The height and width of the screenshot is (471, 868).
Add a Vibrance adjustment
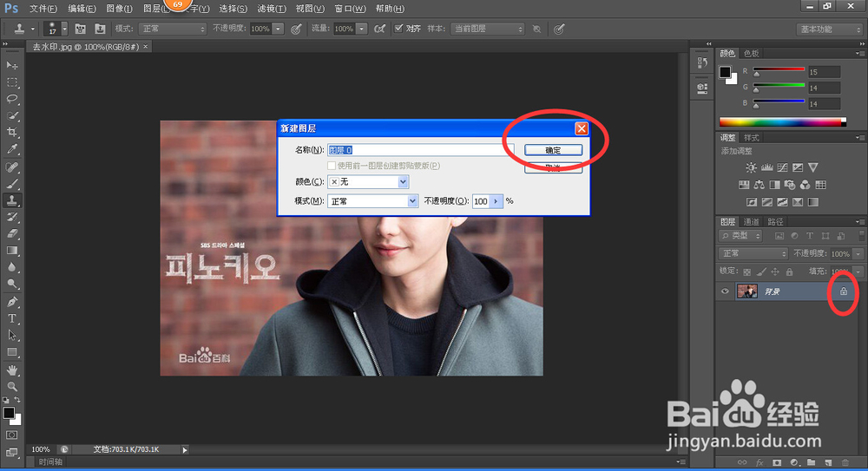tap(812, 167)
